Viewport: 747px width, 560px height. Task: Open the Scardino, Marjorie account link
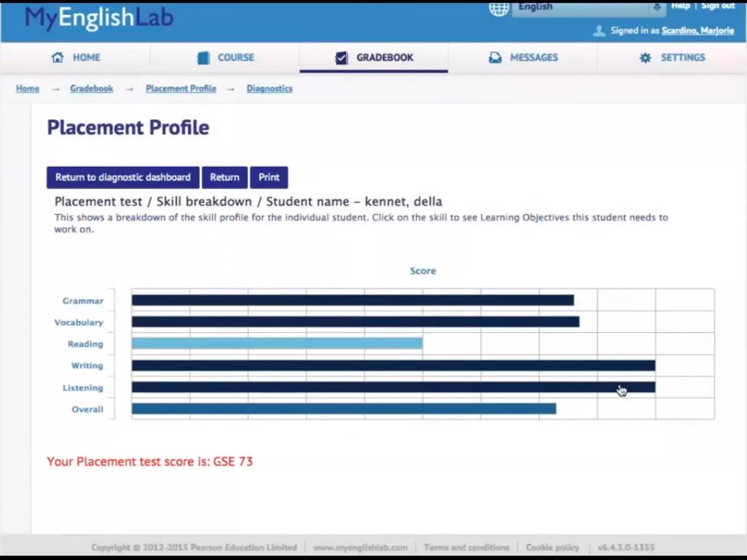(698, 31)
